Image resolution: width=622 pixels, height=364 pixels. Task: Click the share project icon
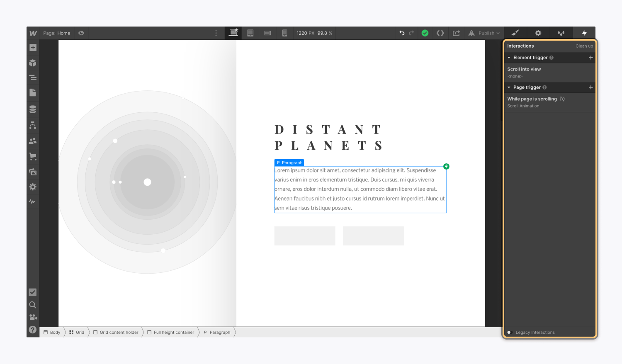pyautogui.click(x=456, y=33)
